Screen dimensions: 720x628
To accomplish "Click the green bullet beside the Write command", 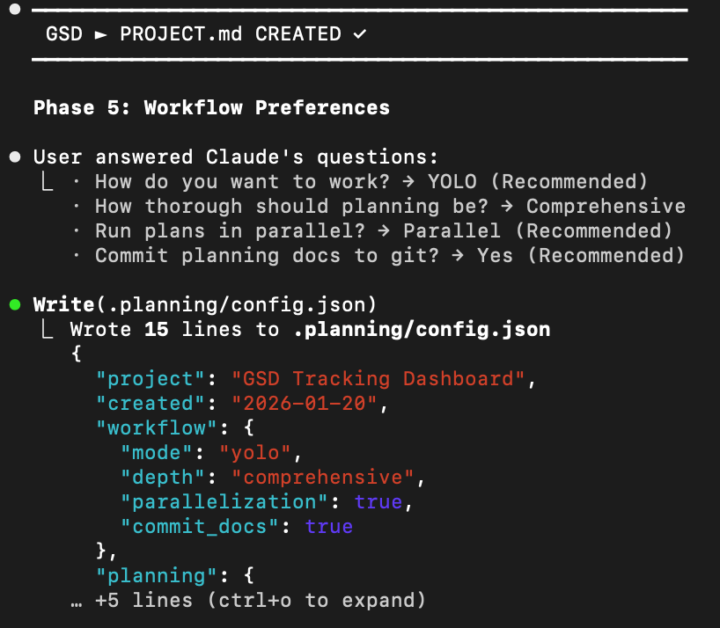I will click(x=14, y=304).
